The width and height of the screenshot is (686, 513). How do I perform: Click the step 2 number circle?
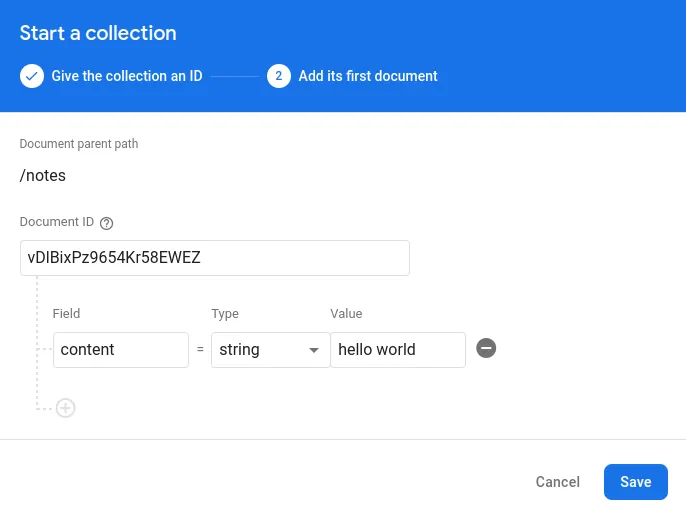coord(279,76)
